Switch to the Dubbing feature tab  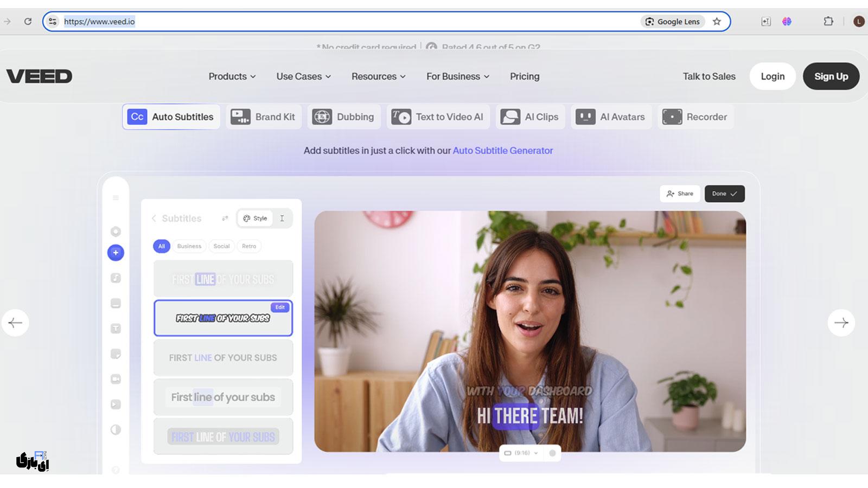pos(344,117)
